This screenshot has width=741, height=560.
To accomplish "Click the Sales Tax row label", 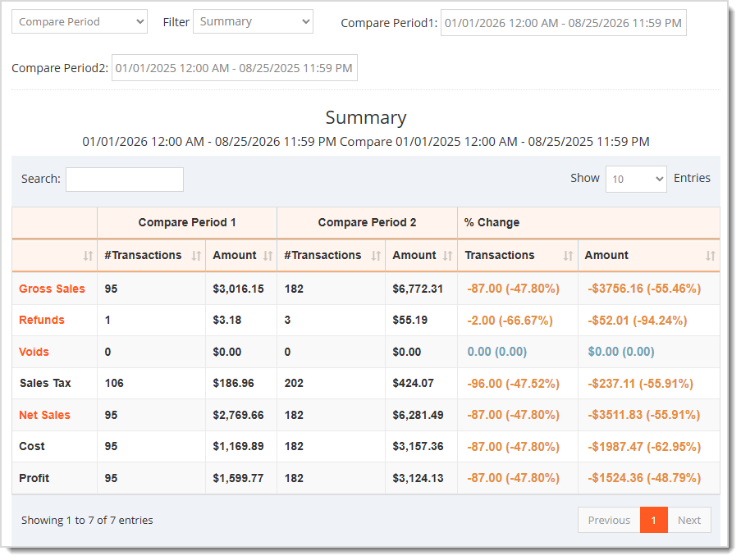I will (x=45, y=383).
